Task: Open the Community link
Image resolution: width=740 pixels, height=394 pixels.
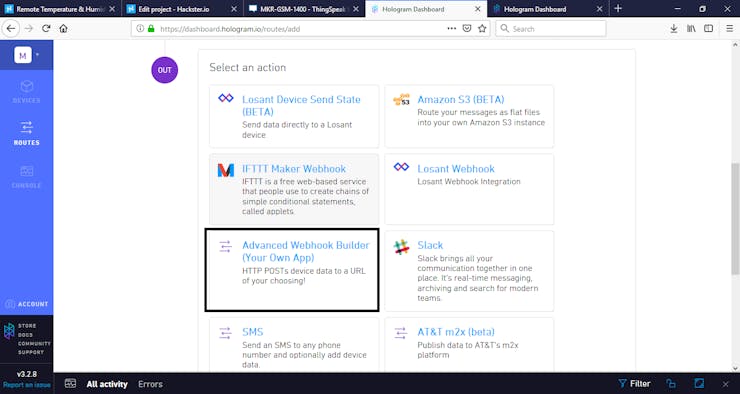Action: coord(34,344)
